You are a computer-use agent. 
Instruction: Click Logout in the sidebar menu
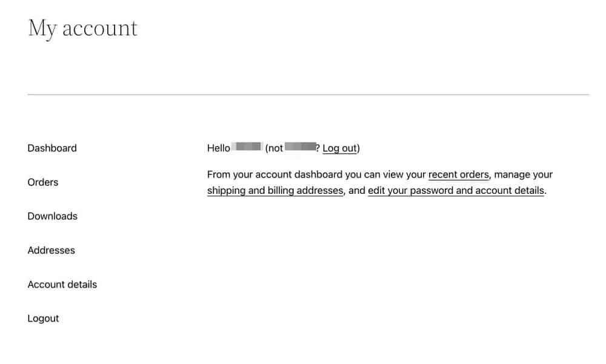(43, 319)
